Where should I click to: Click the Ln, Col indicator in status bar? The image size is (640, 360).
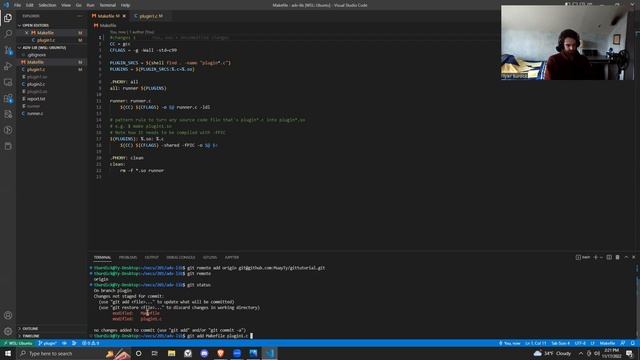(x=536, y=343)
